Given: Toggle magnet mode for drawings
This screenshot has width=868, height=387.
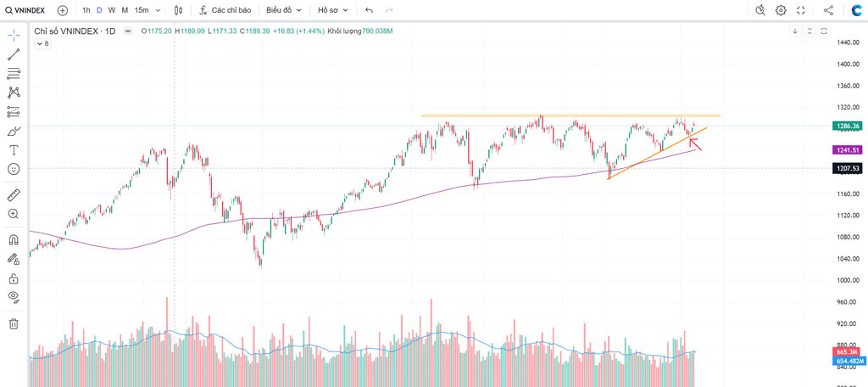Looking at the screenshot, I should [14, 239].
